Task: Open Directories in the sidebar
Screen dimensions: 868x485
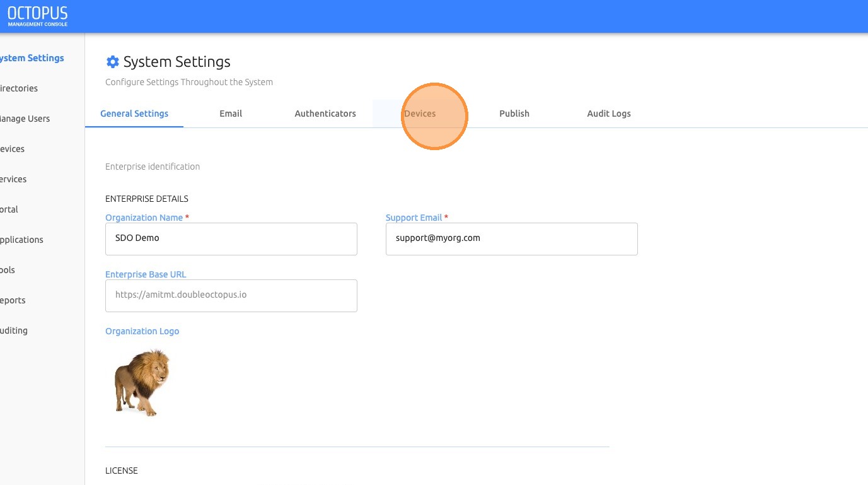Action: coord(19,88)
